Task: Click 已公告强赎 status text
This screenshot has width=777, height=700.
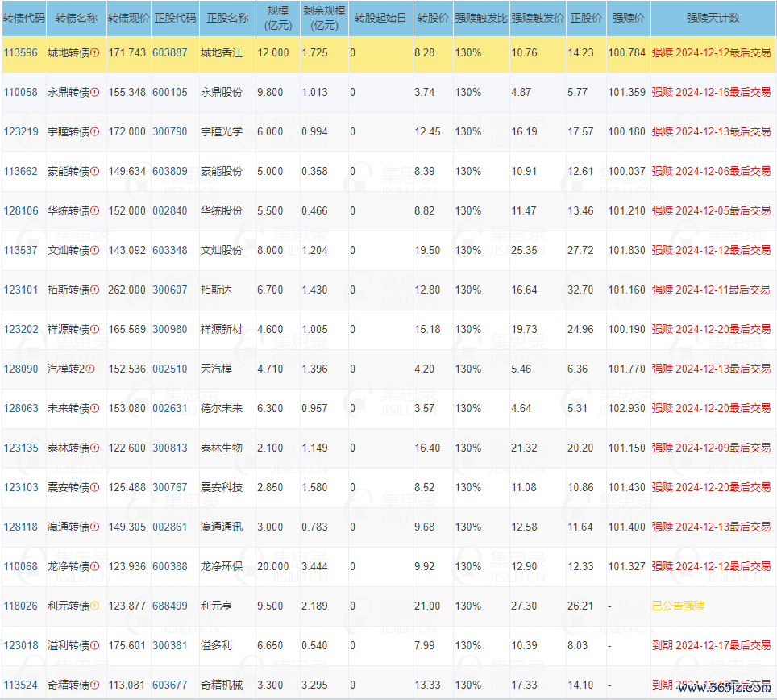Action: [x=678, y=606]
